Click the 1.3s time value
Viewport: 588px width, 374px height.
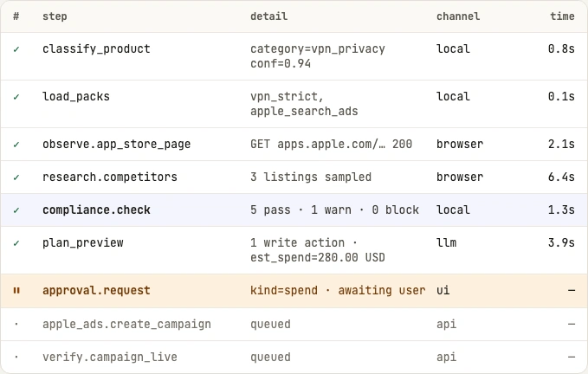point(561,210)
